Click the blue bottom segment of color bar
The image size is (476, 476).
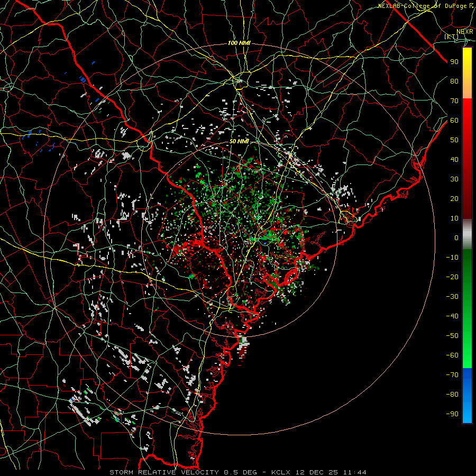[x=467, y=396]
